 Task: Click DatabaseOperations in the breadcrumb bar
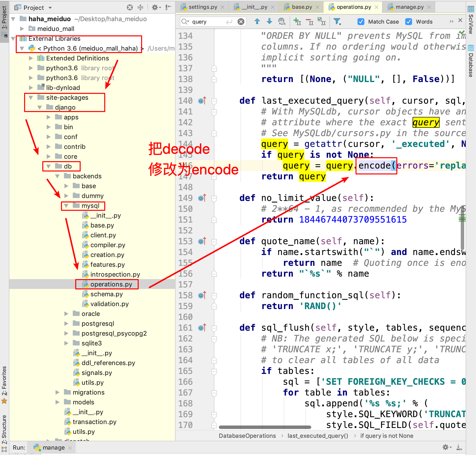(x=247, y=436)
